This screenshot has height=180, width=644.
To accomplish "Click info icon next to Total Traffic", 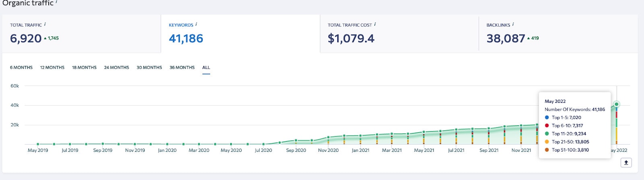I will tap(45, 25).
